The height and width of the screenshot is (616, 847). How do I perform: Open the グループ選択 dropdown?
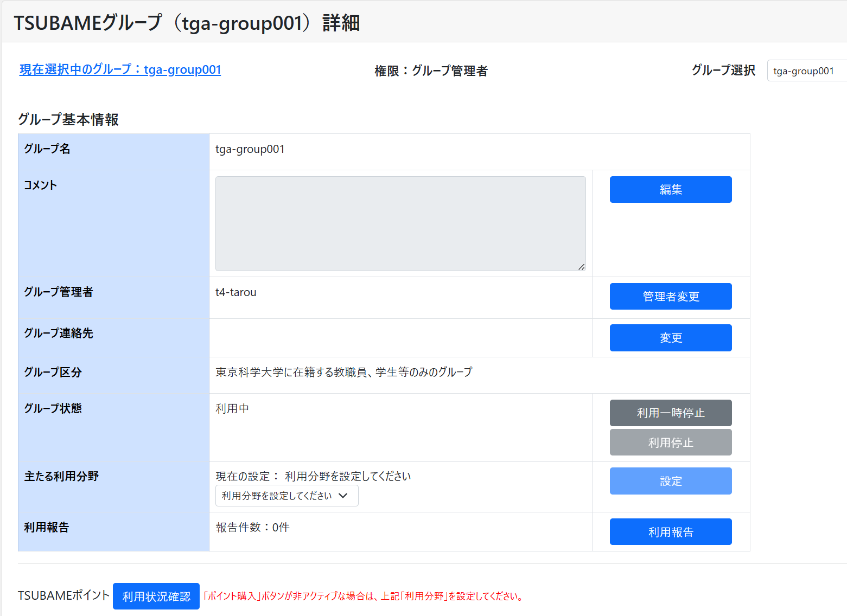(x=806, y=71)
